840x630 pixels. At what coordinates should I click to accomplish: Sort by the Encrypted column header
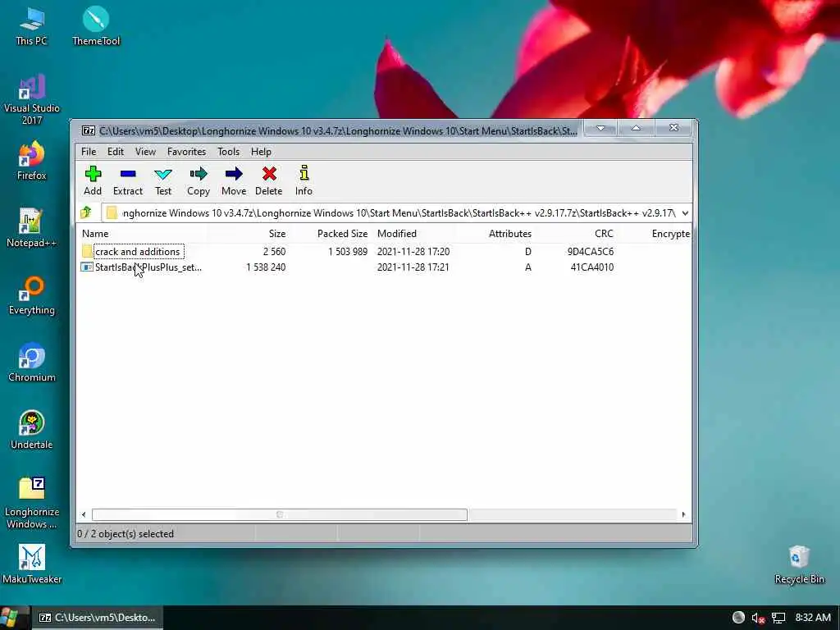671,234
